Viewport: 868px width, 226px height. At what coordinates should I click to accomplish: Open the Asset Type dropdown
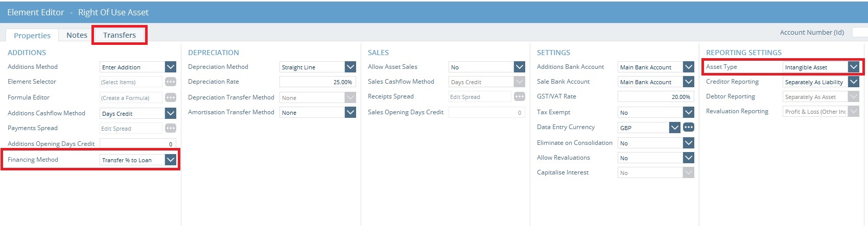[854, 67]
